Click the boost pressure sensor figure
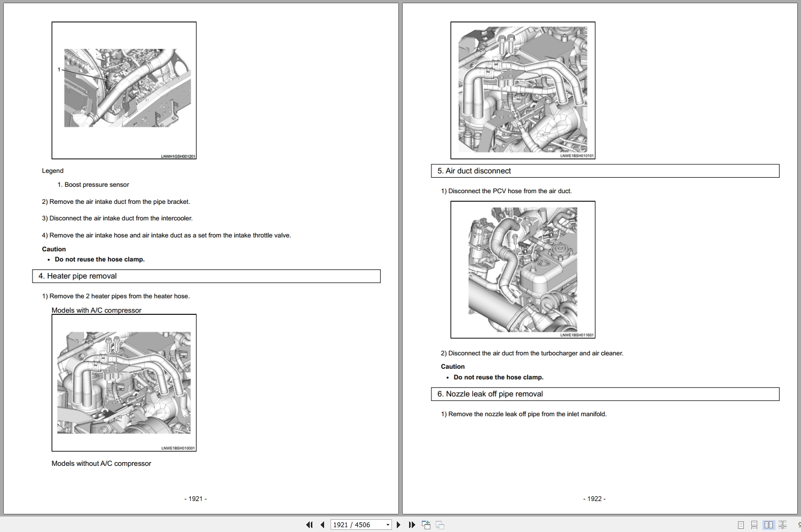This screenshot has width=801, height=532. click(124, 90)
